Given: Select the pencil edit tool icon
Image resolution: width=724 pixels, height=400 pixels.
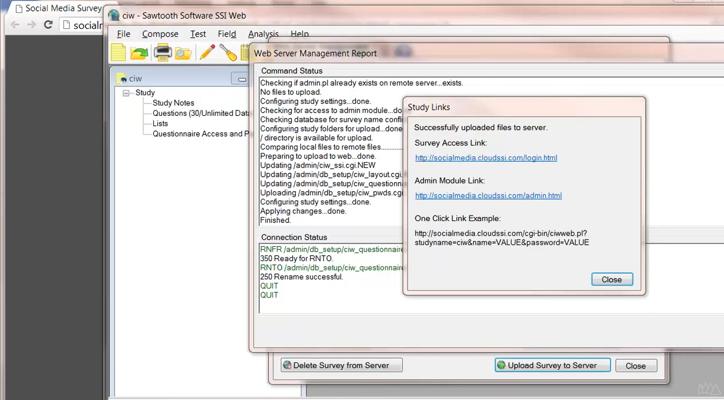Looking at the screenshot, I should pyautogui.click(x=207, y=52).
